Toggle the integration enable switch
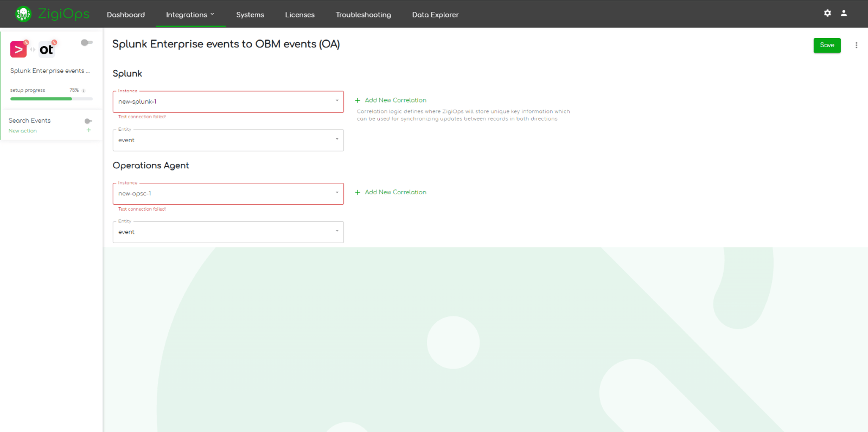The height and width of the screenshot is (432, 868). 87,42
